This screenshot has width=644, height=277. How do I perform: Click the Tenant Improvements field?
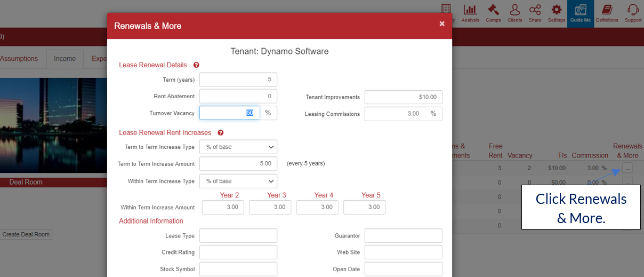404,97
